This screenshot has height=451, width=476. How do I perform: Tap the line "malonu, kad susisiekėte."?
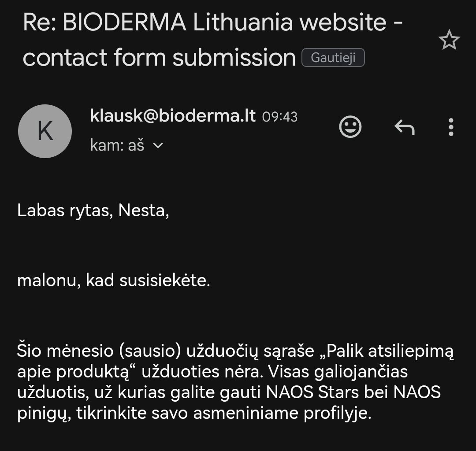(114, 280)
